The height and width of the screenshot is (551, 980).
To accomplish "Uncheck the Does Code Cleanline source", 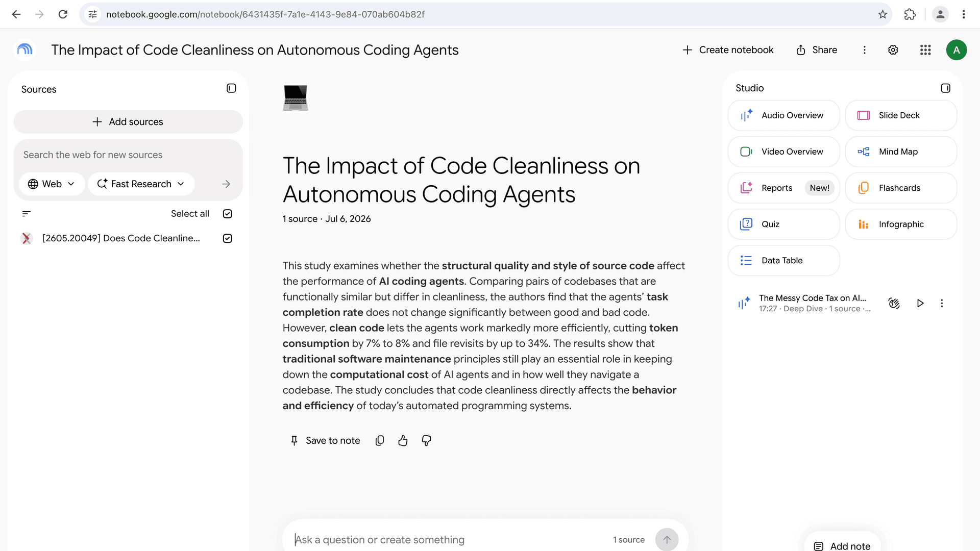I will click(x=228, y=238).
